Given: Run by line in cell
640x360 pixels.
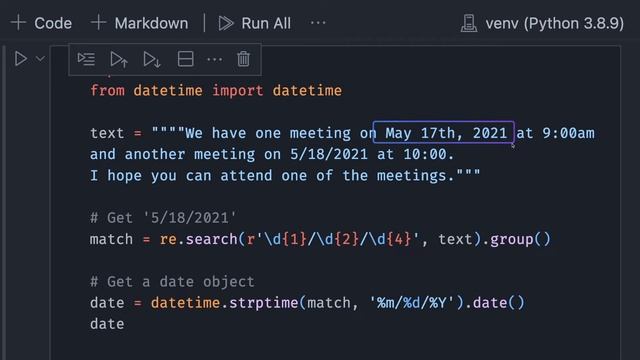Looking at the screenshot, I should pos(86,59).
